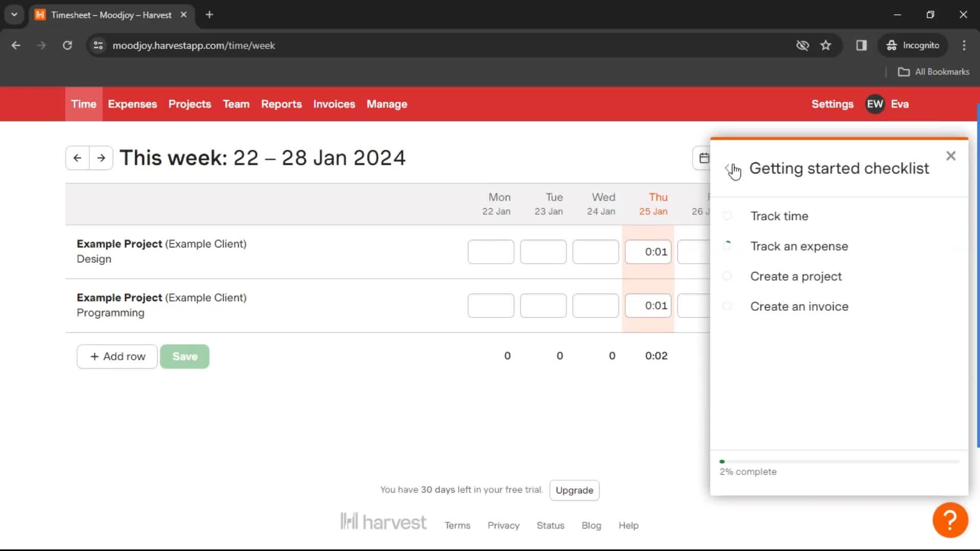Click Programming row Tuesday time field
This screenshot has width=980, height=551.
pyautogui.click(x=543, y=306)
